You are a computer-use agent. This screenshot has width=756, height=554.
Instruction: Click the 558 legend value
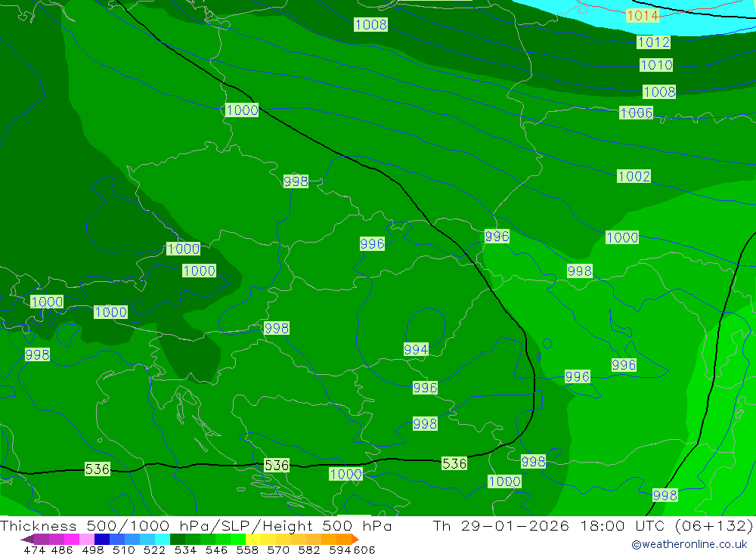pos(247,549)
